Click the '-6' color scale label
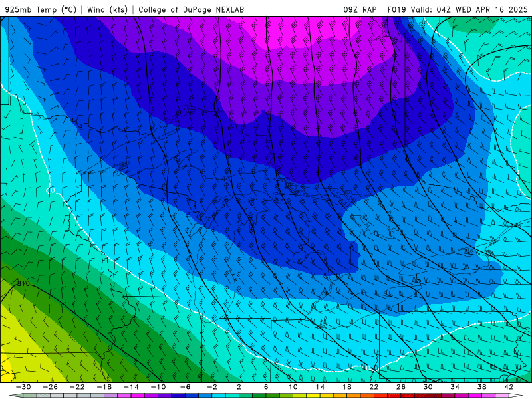Image resolution: width=532 pixels, height=399 pixels. click(x=185, y=387)
